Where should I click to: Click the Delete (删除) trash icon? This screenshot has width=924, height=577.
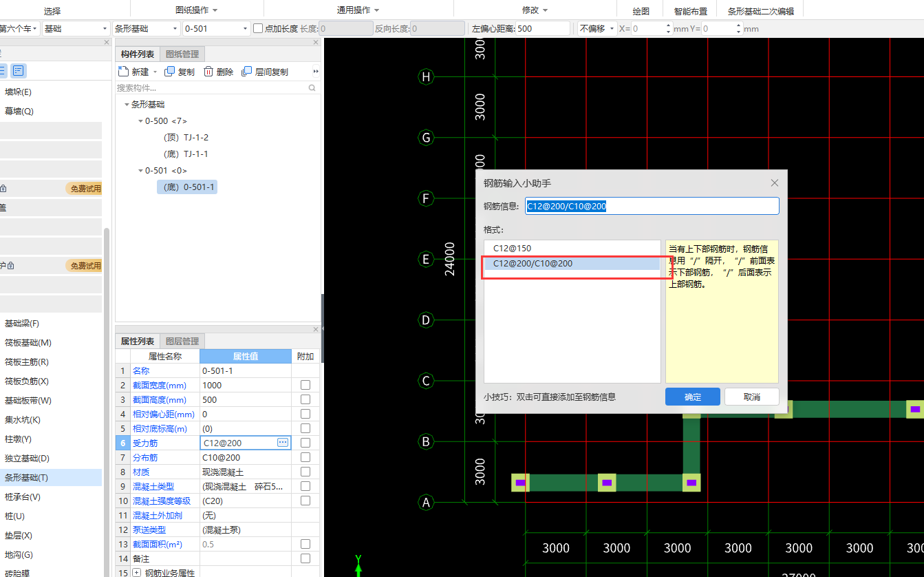pyautogui.click(x=208, y=72)
